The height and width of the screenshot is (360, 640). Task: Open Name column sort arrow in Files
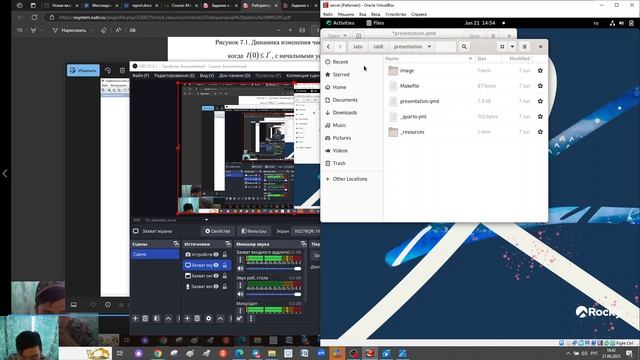[x=470, y=59]
